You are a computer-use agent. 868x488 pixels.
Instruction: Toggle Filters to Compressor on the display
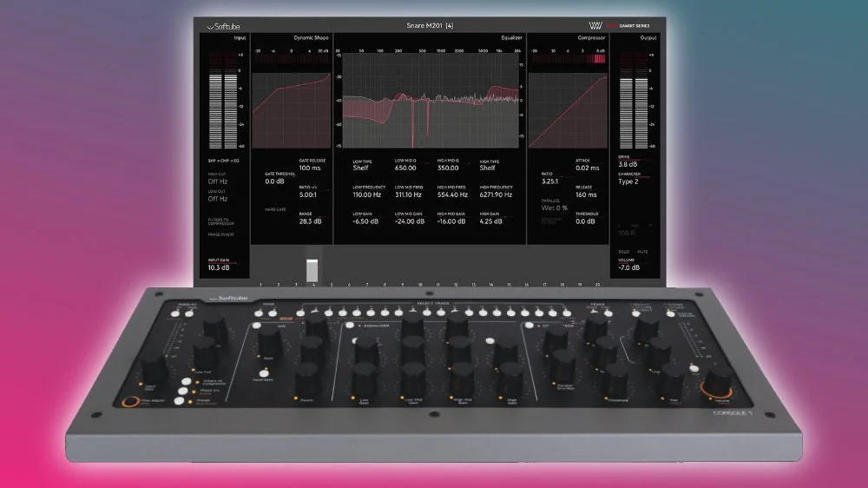[x=220, y=221]
